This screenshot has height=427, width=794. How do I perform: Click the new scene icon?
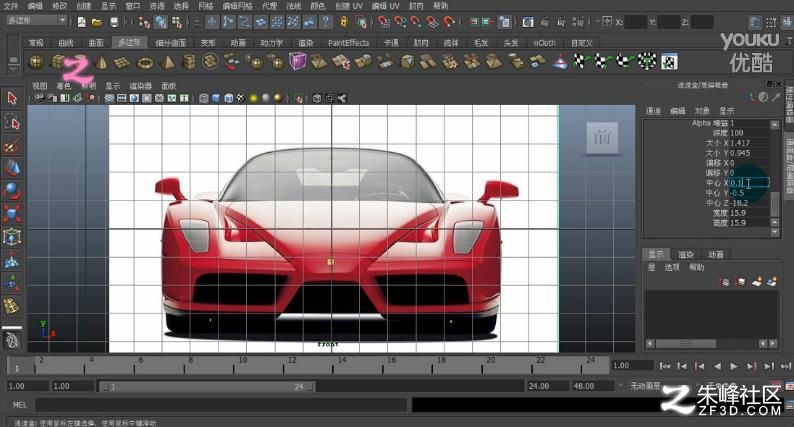82,22
